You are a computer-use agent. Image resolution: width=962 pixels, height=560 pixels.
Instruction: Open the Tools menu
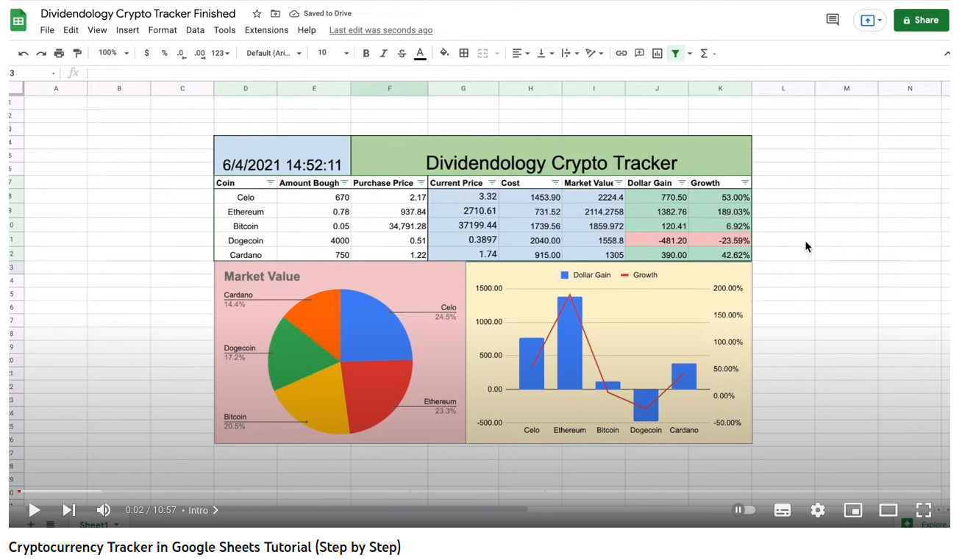[x=224, y=30]
